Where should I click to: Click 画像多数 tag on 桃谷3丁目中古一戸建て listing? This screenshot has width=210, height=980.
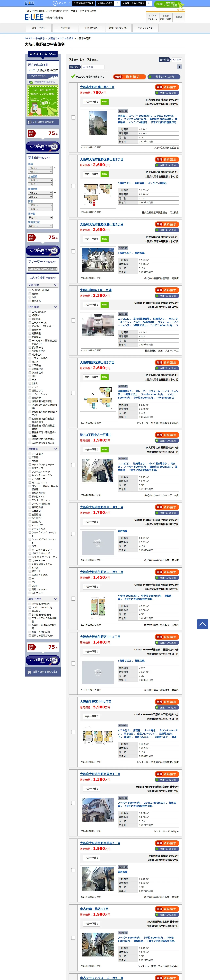click(x=123, y=458)
